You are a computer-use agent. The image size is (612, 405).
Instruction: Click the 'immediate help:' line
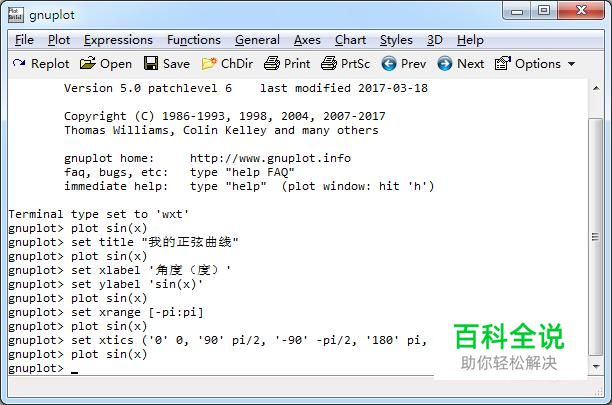(249, 186)
